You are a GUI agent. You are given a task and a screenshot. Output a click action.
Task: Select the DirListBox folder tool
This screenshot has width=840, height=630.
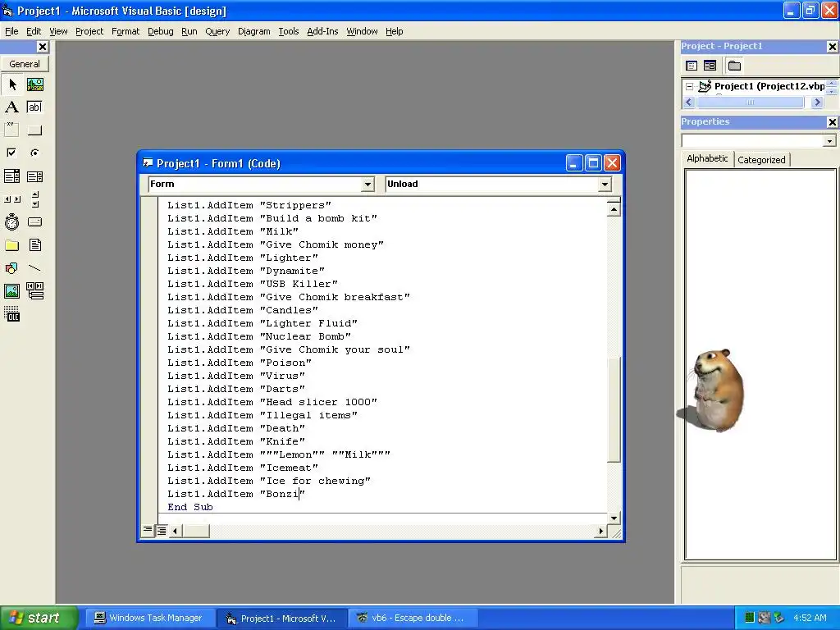coord(11,245)
